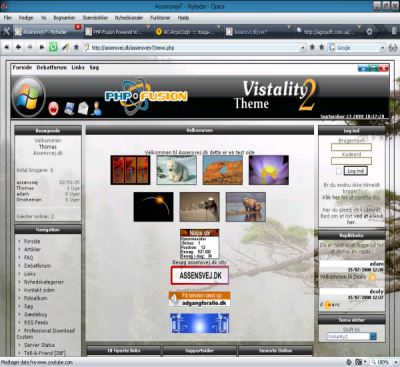Click the glasses icon at toolbar end

393,48
